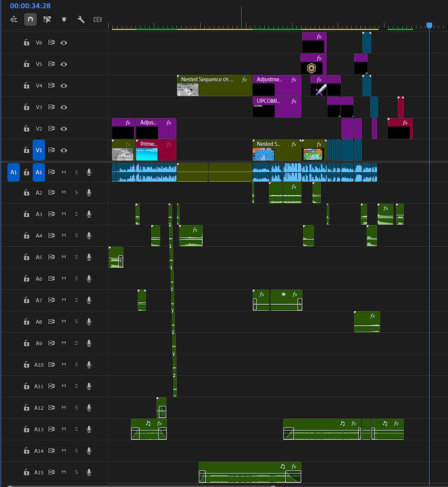Screen dimensions: 448x487
Task: Select the red clip with fx on V2
Action: pyautogui.click(x=400, y=128)
